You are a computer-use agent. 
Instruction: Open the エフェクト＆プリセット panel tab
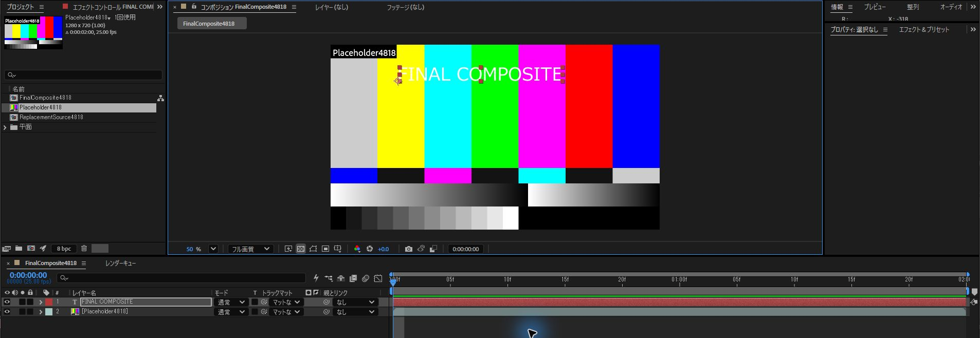(924, 30)
